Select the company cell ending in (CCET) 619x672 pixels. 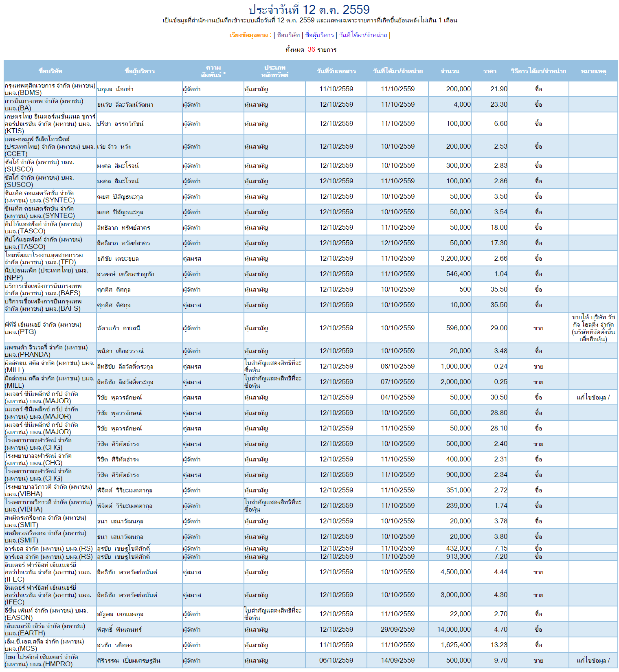click(x=50, y=147)
